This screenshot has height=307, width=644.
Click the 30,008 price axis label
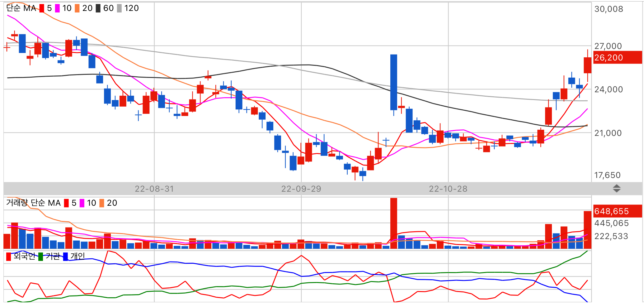tap(609, 9)
